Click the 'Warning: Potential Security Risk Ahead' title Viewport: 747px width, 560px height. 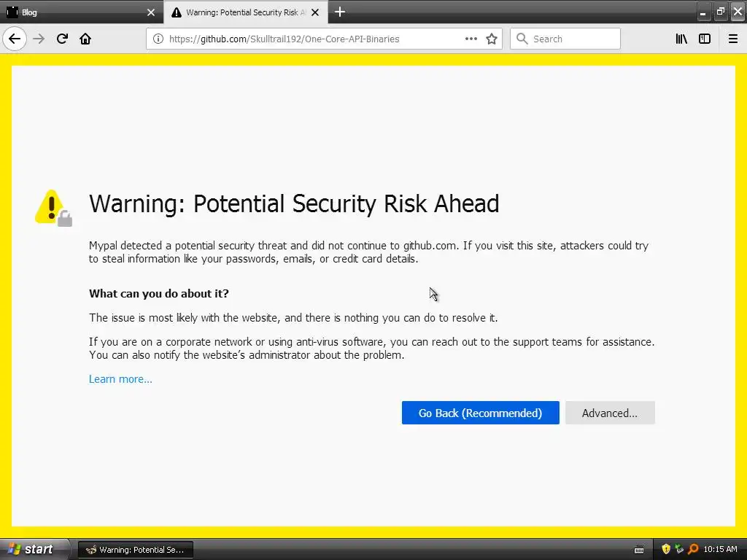pos(294,204)
